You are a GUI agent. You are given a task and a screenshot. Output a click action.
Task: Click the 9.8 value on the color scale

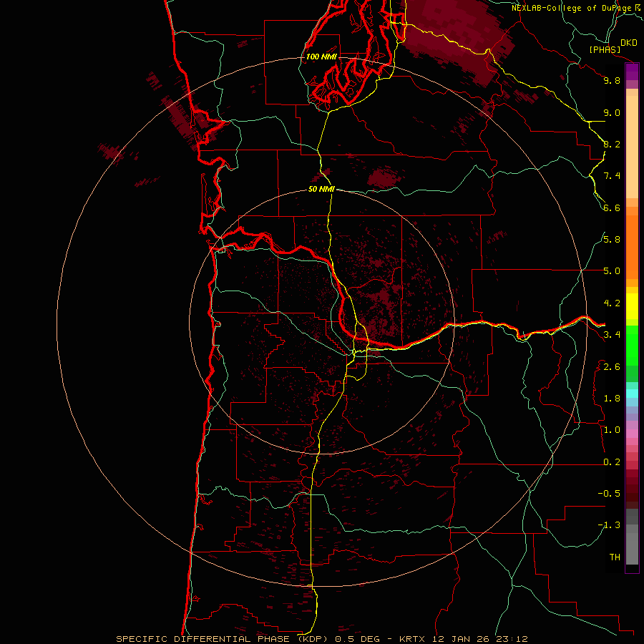click(x=612, y=80)
